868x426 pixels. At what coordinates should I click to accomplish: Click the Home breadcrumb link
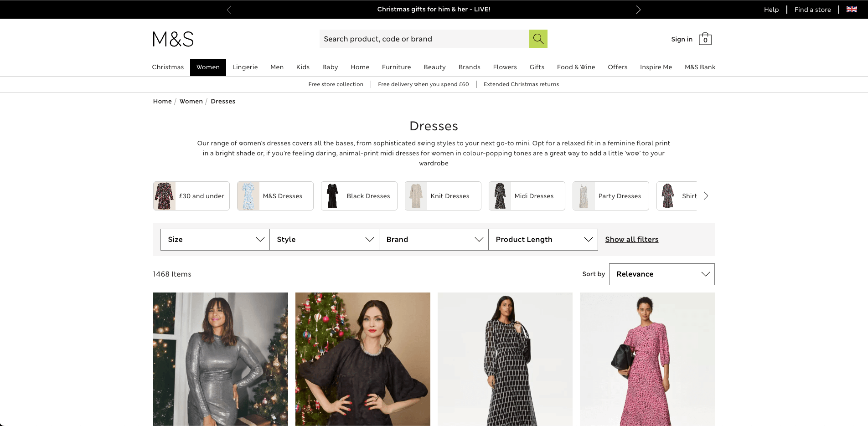tap(162, 101)
